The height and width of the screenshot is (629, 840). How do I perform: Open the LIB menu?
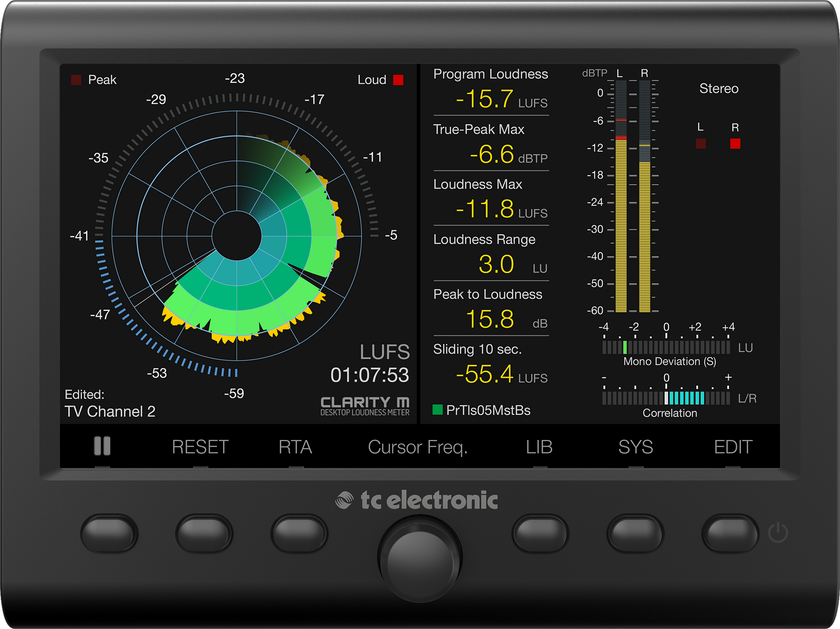coord(539,447)
